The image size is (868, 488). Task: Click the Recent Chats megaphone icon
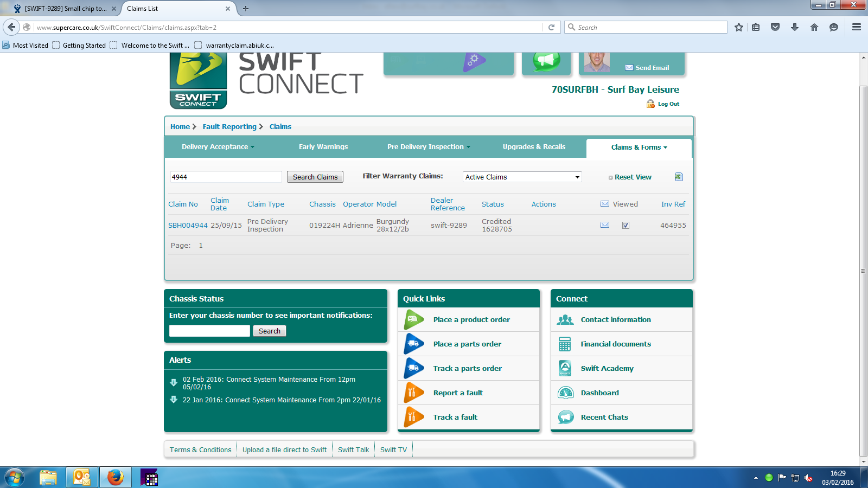565,417
